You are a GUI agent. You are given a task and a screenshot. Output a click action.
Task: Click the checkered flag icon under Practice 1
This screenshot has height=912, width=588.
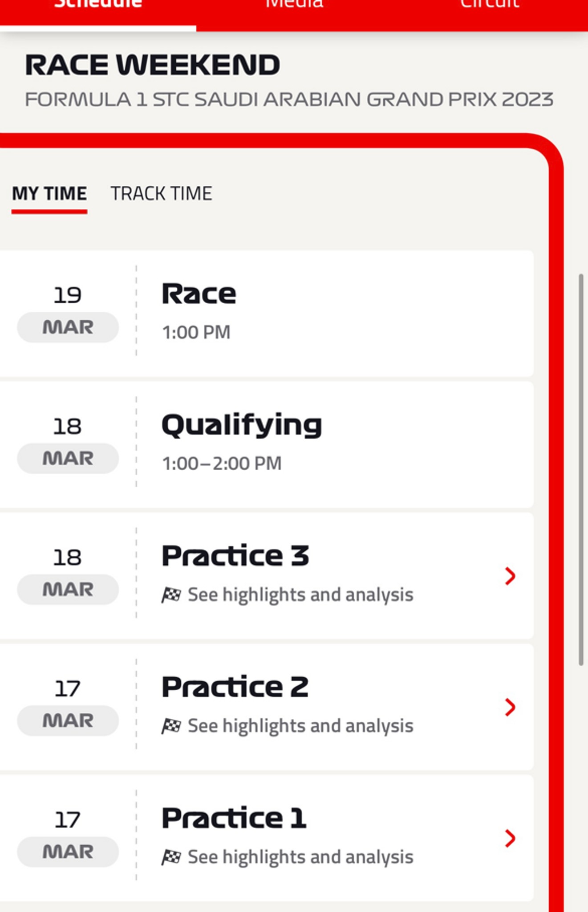point(171,857)
